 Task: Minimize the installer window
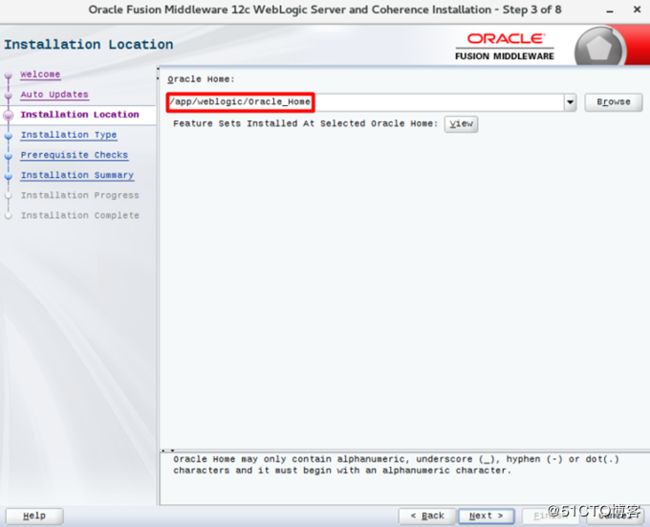tap(609, 11)
